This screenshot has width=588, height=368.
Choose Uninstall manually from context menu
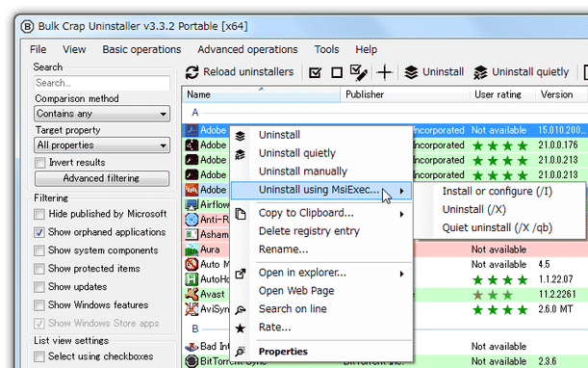pyautogui.click(x=303, y=171)
